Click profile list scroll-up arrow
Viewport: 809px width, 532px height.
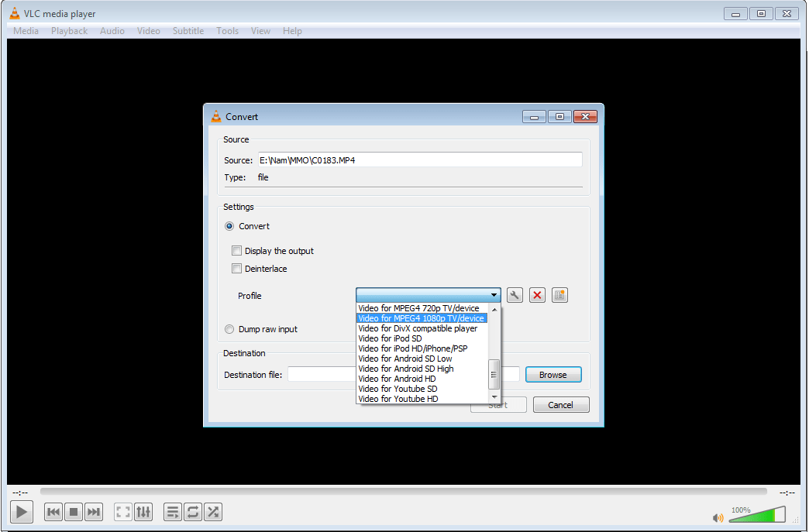494,309
